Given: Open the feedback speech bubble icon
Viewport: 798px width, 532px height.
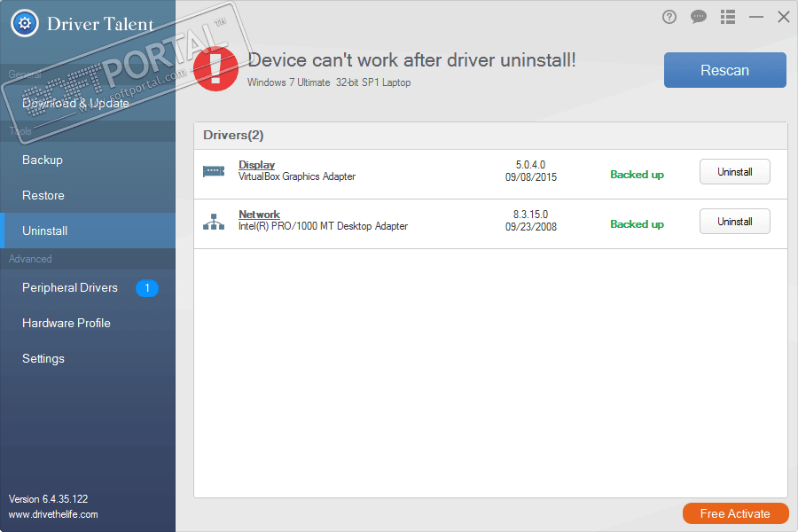Looking at the screenshot, I should [699, 18].
